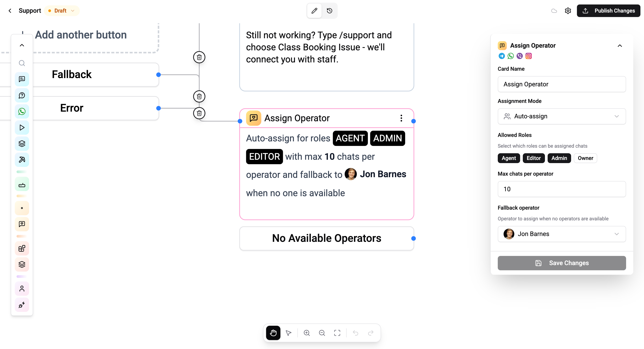The image size is (644, 349).
Task: Open the user profile icon in sidebar
Action: click(x=22, y=288)
